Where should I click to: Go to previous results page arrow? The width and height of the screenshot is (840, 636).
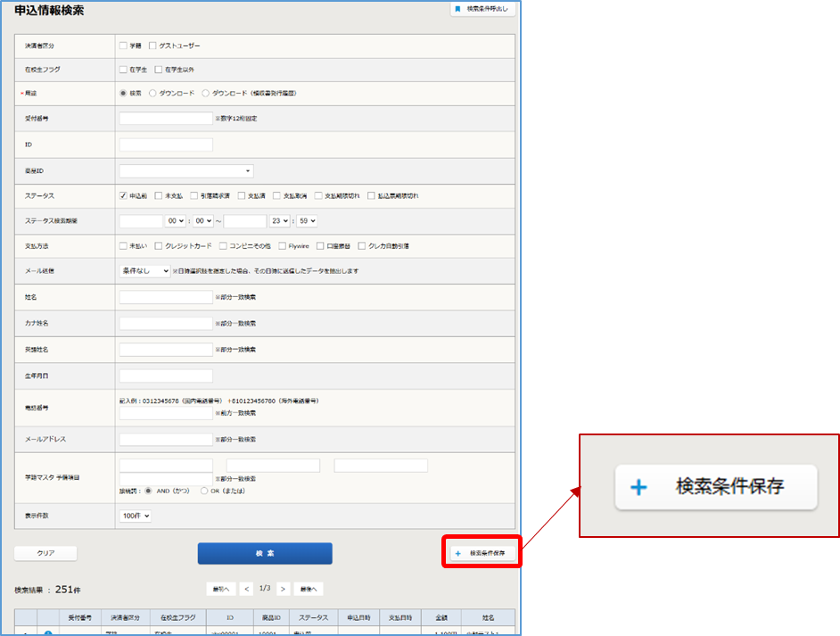(x=246, y=589)
